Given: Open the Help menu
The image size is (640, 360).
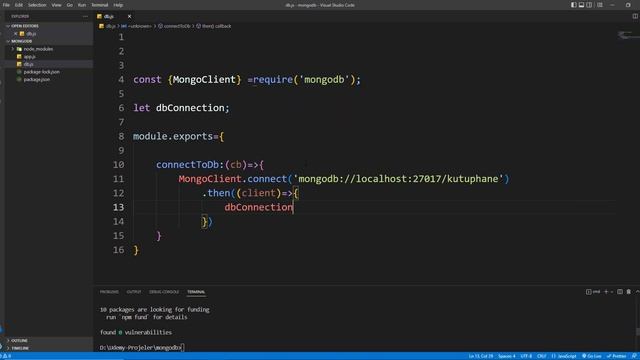Looking at the screenshot, I should click(x=118, y=5).
